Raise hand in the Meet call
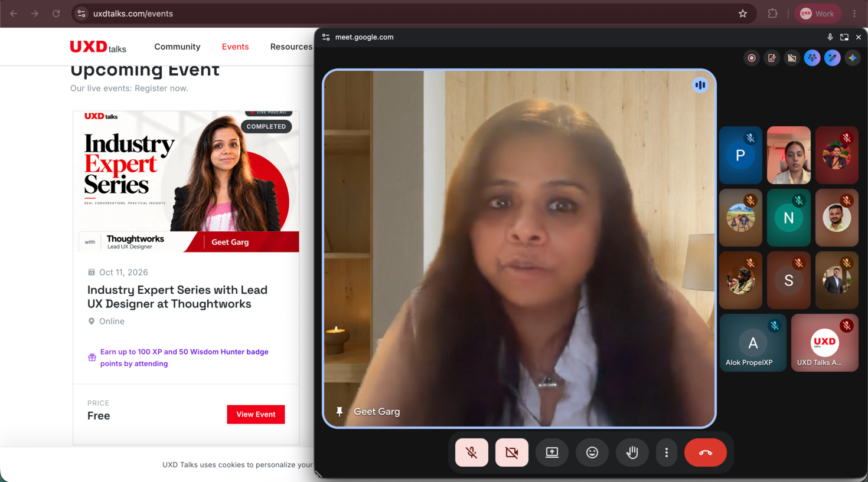The image size is (868, 482). [632, 453]
